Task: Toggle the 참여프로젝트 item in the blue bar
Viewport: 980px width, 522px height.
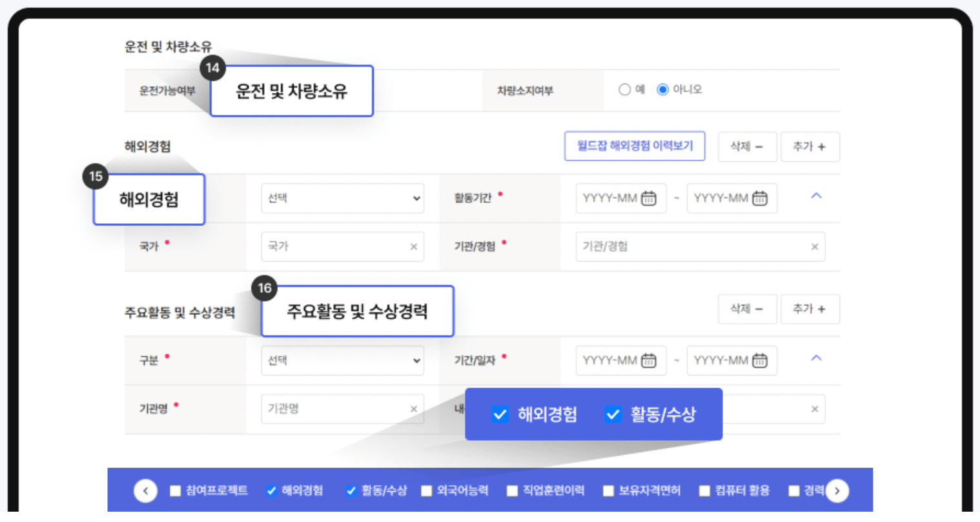Action: pos(174,490)
